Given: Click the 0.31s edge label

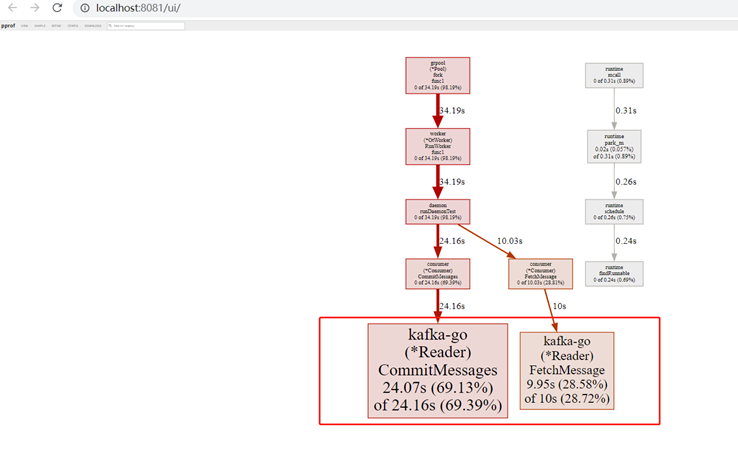Looking at the screenshot, I should pos(626,111).
